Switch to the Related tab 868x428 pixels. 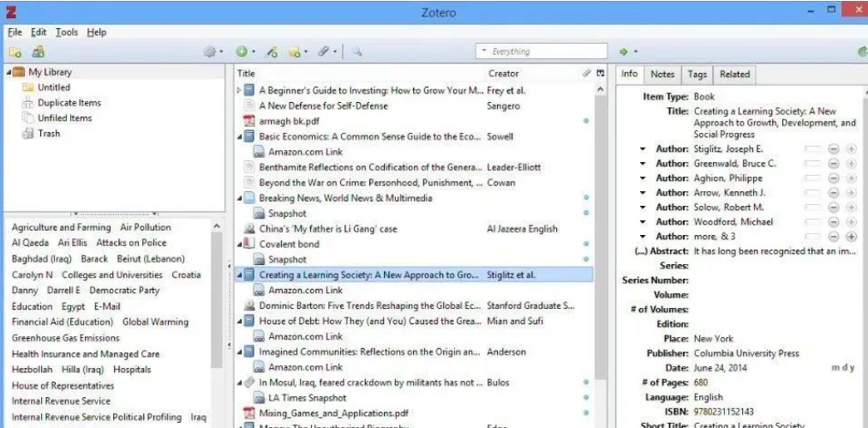tap(734, 75)
